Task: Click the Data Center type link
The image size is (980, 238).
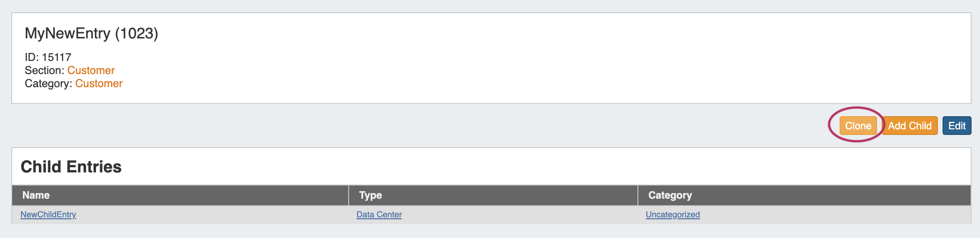Action: pyautogui.click(x=379, y=215)
